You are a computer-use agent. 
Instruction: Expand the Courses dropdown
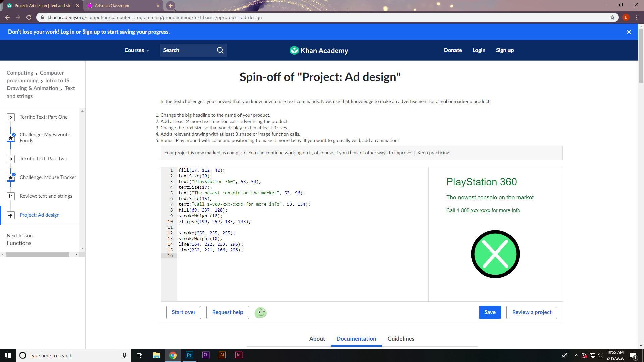(x=137, y=50)
